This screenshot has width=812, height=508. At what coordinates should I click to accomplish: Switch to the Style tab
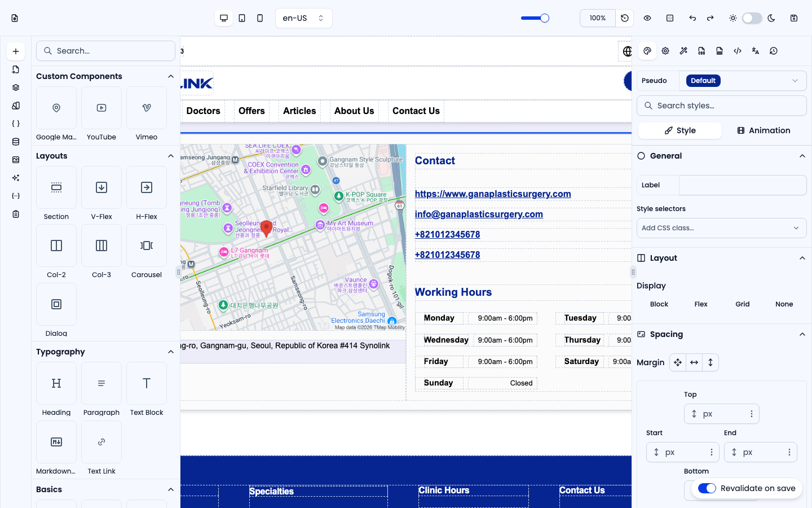pyautogui.click(x=680, y=130)
